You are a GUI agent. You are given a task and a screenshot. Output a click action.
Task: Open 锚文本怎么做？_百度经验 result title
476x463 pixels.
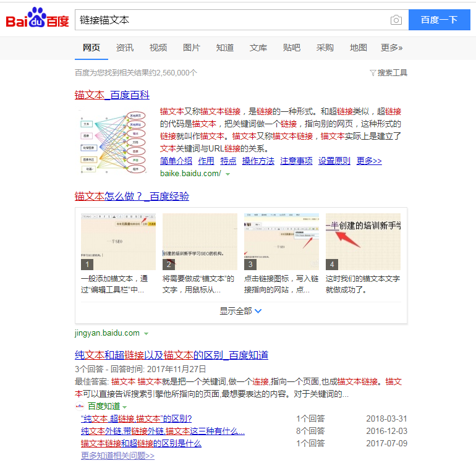(132, 196)
